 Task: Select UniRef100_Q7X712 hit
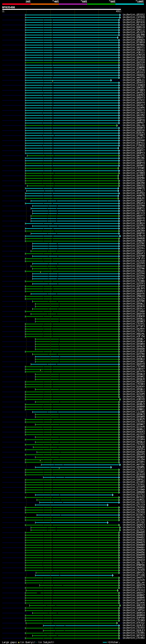134,495
